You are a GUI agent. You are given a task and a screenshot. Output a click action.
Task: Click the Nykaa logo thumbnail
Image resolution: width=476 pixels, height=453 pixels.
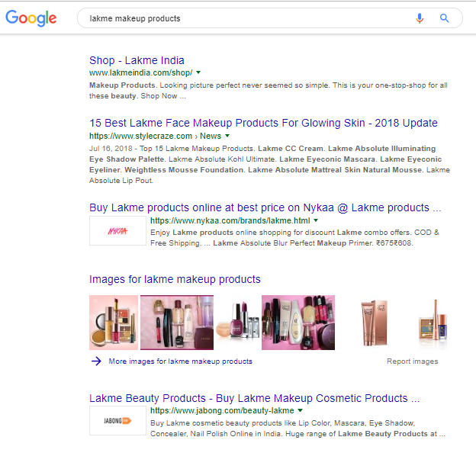point(117,231)
